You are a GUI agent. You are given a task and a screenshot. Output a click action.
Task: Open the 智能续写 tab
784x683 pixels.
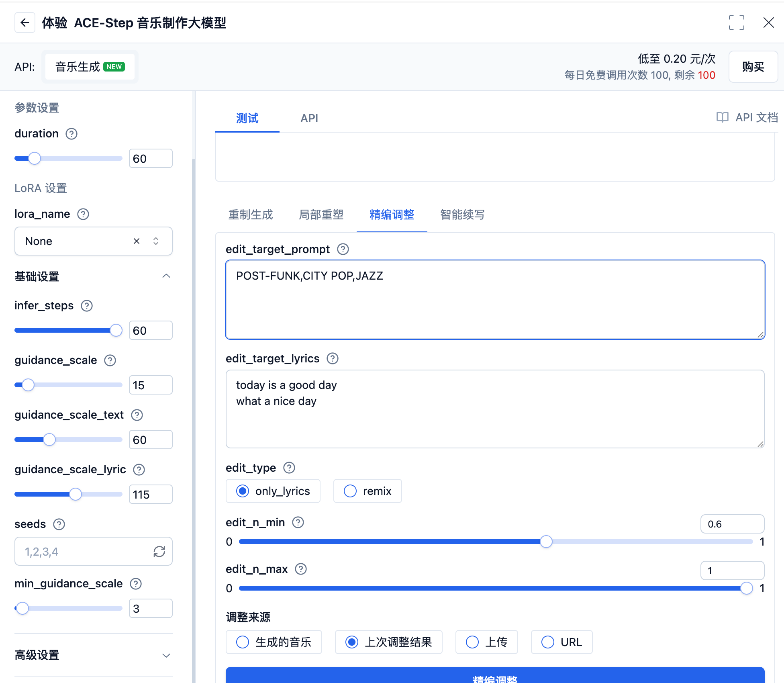(462, 215)
